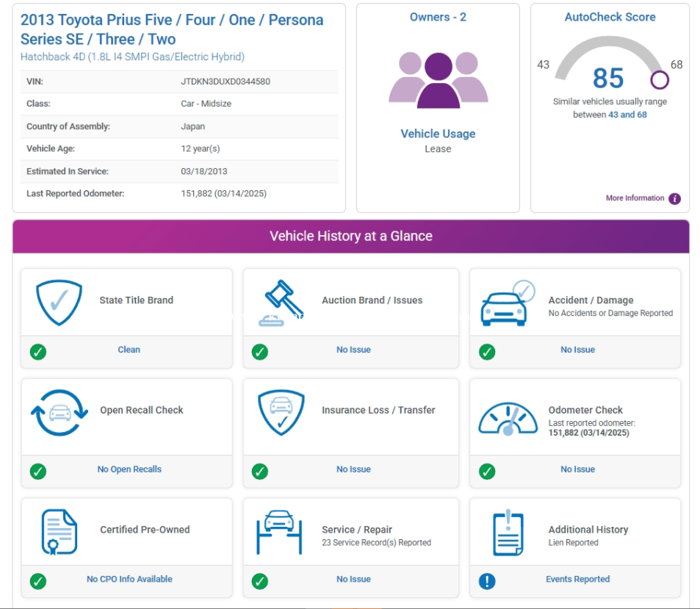Click the Additional History clipboard icon
The height and width of the screenshot is (609, 700).
tap(508, 532)
